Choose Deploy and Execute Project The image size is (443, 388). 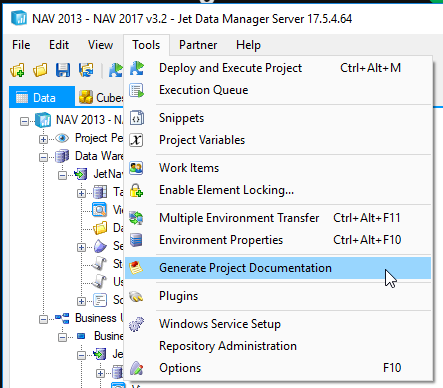tap(278, 68)
